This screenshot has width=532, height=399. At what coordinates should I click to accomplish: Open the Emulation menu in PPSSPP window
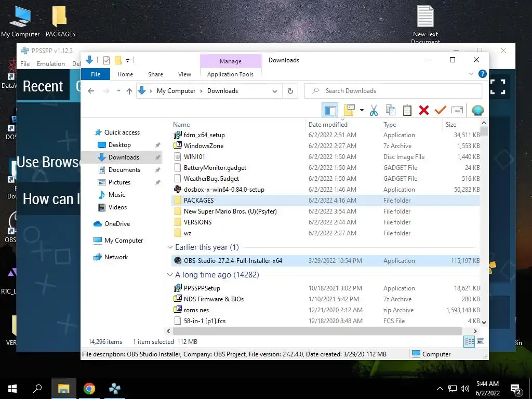tap(50, 64)
